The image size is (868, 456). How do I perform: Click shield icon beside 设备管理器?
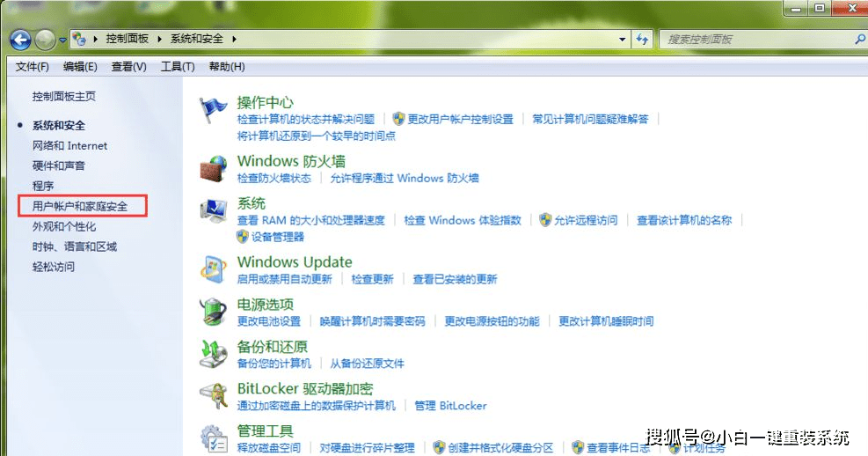pyautogui.click(x=243, y=237)
